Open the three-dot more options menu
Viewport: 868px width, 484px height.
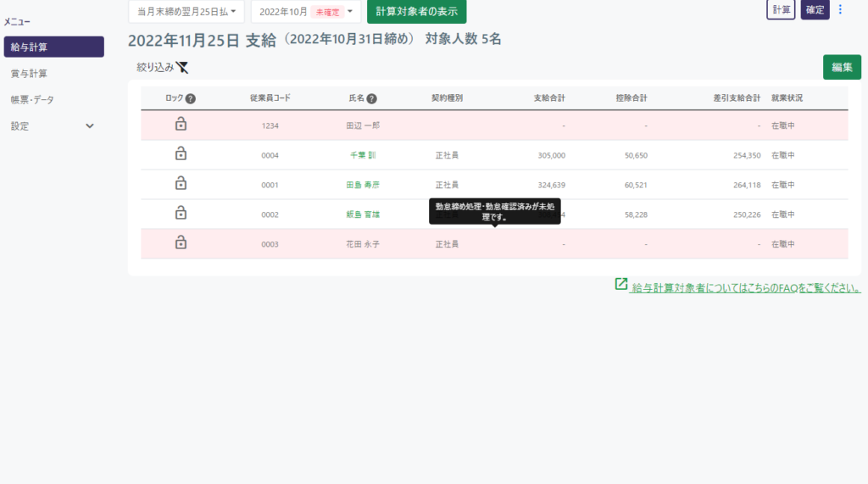[x=841, y=10]
